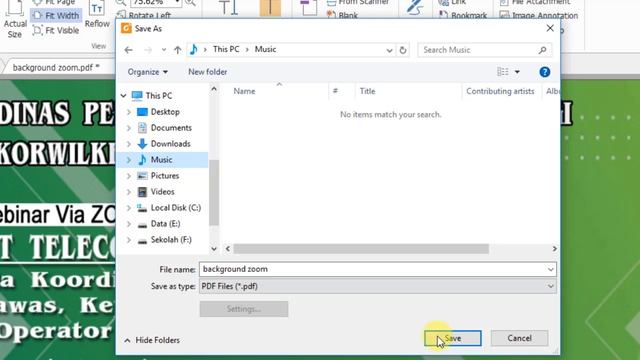The width and height of the screenshot is (640, 360).
Task: Select Local Disk (C:) in the tree
Action: [176, 207]
